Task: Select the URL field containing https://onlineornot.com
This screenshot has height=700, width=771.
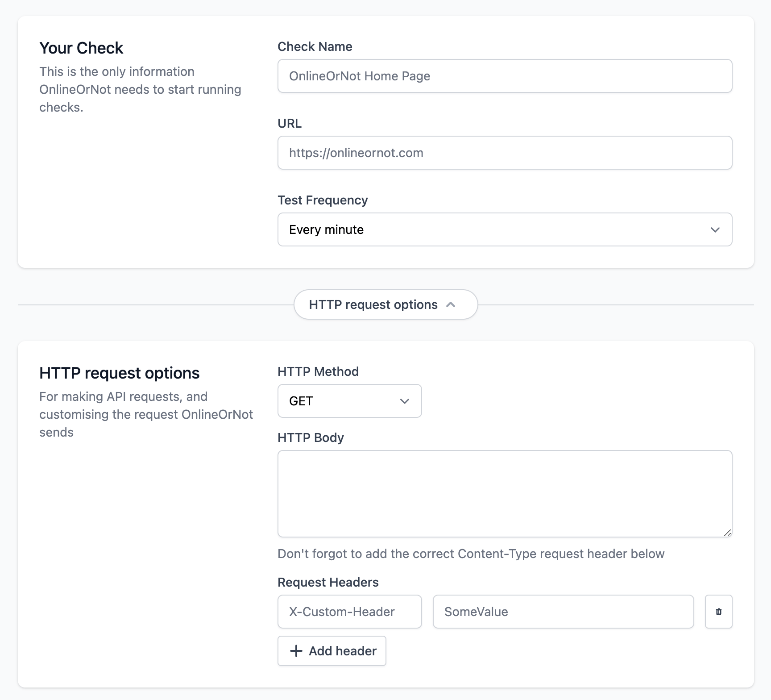Action: [x=504, y=153]
